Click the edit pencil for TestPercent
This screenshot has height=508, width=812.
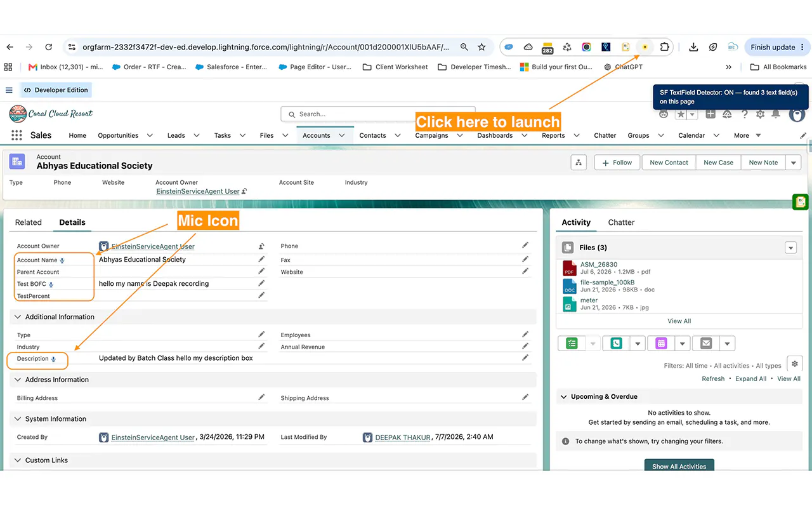(261, 295)
